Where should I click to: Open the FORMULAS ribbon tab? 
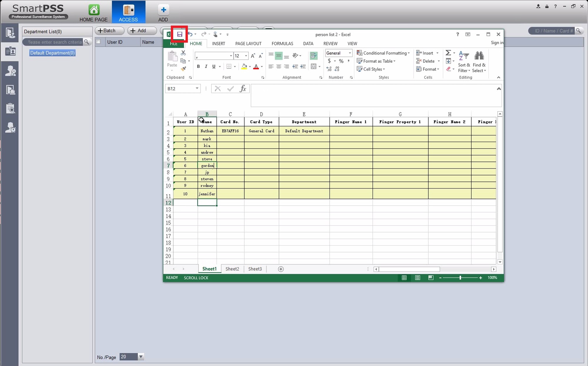tap(282, 44)
